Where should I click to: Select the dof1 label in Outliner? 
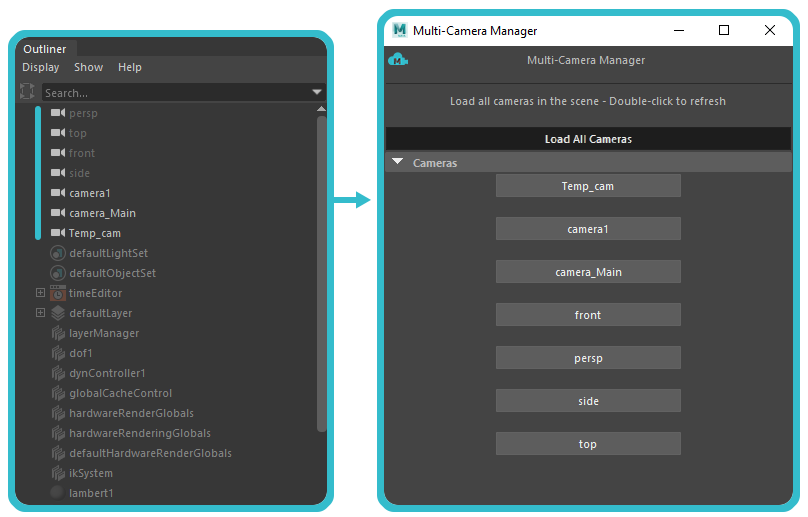(81, 353)
